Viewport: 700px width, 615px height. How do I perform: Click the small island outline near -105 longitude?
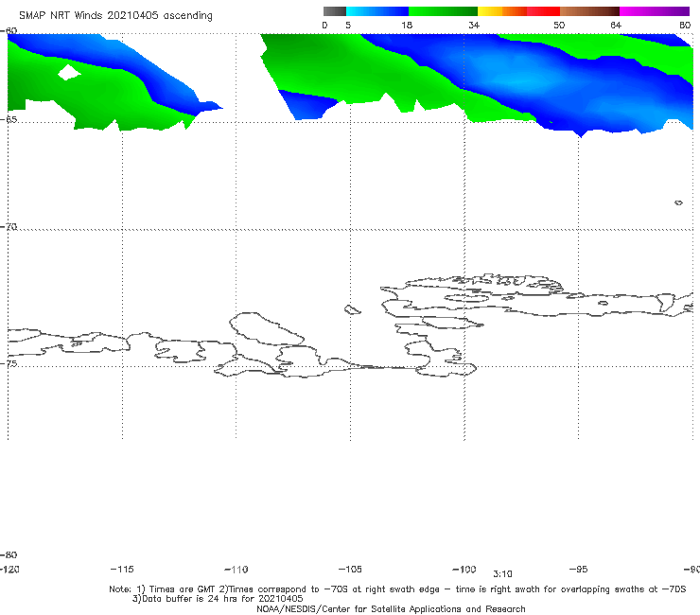[x=352, y=309]
